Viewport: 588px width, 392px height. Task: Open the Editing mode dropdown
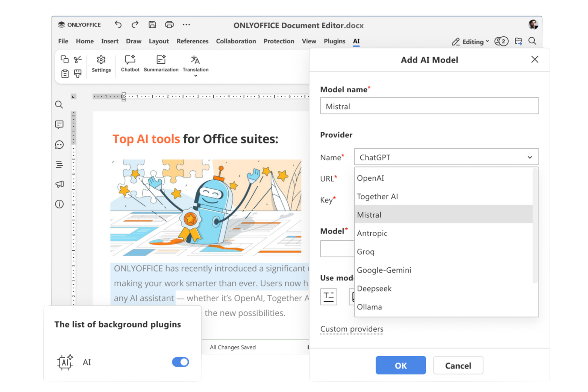pos(470,42)
